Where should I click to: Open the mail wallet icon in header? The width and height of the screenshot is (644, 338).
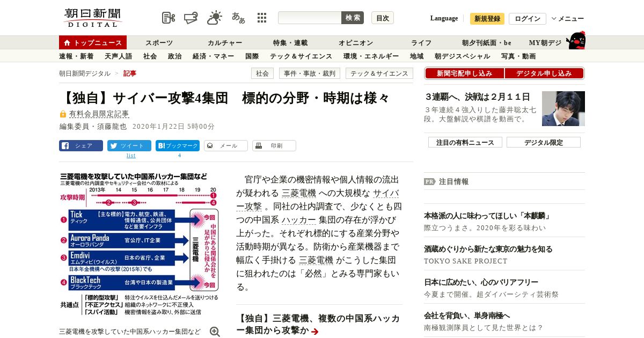pos(191,18)
